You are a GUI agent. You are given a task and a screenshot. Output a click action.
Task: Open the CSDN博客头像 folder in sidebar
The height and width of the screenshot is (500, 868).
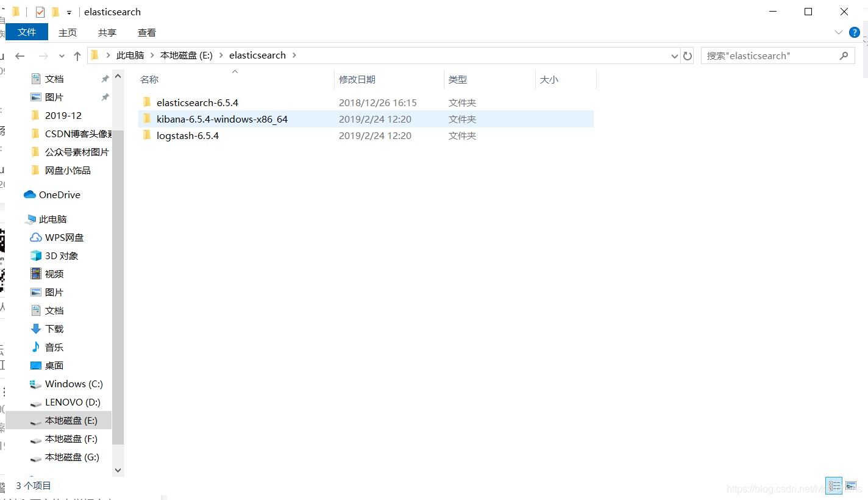(x=78, y=134)
